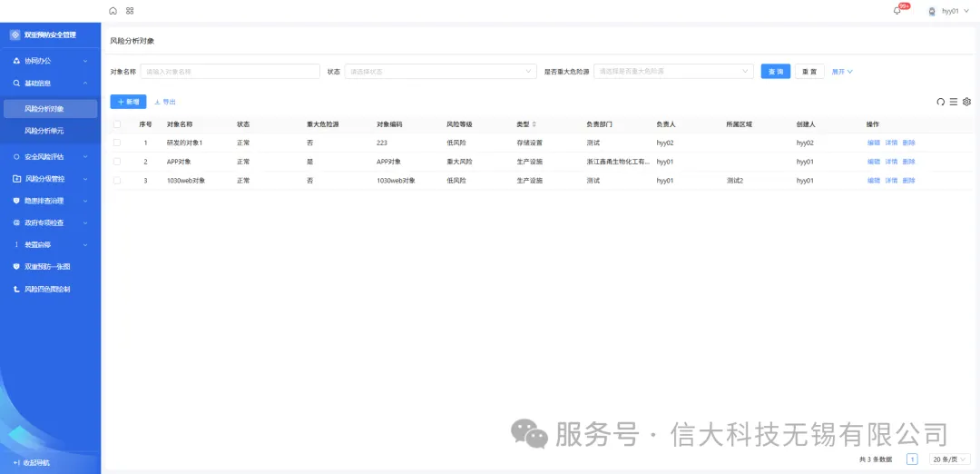
Task: Collapse the 基础信息 menu chevron
Action: [x=85, y=83]
